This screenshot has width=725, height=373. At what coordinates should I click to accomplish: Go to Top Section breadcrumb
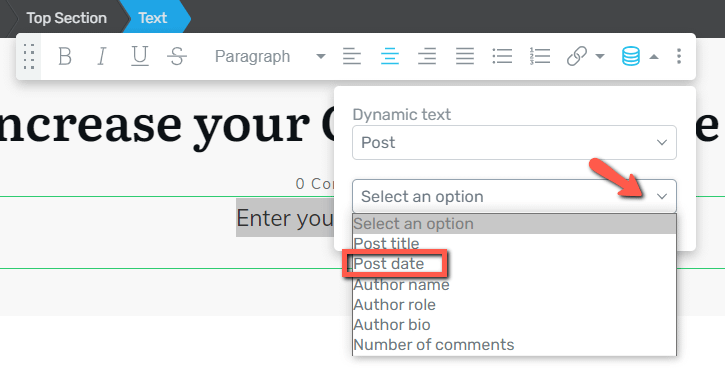pyautogui.click(x=67, y=18)
